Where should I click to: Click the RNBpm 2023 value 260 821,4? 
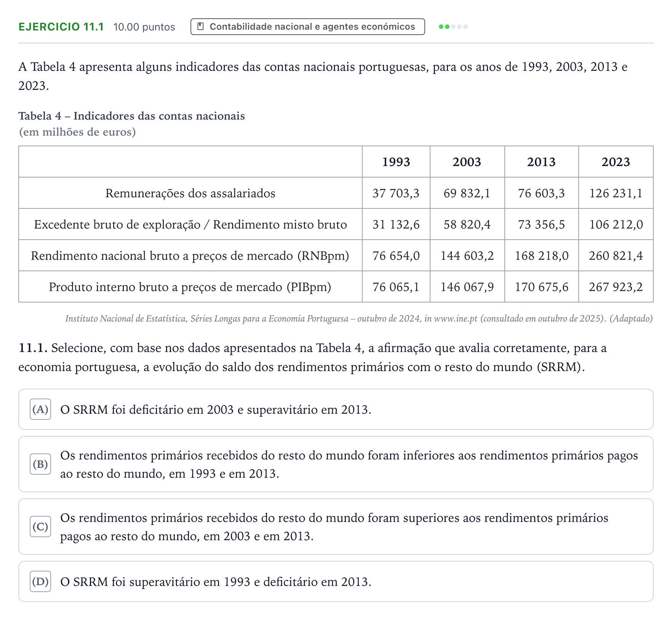coord(616,256)
